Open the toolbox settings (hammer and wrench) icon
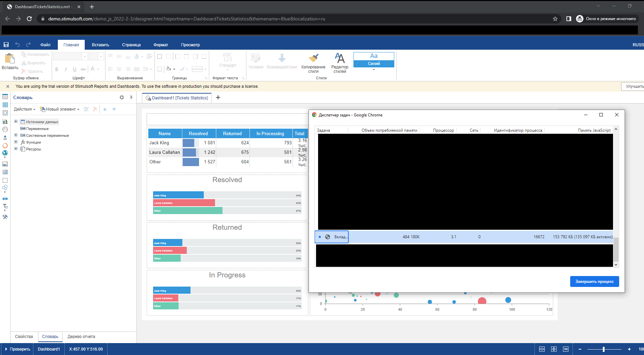The height and width of the screenshot is (355, 644). (x=5, y=217)
